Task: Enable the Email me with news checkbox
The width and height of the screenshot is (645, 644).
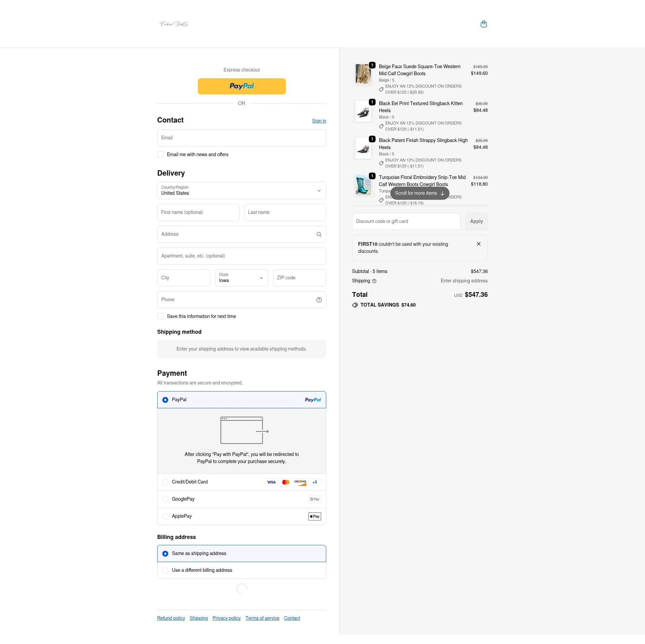Action: tap(161, 154)
